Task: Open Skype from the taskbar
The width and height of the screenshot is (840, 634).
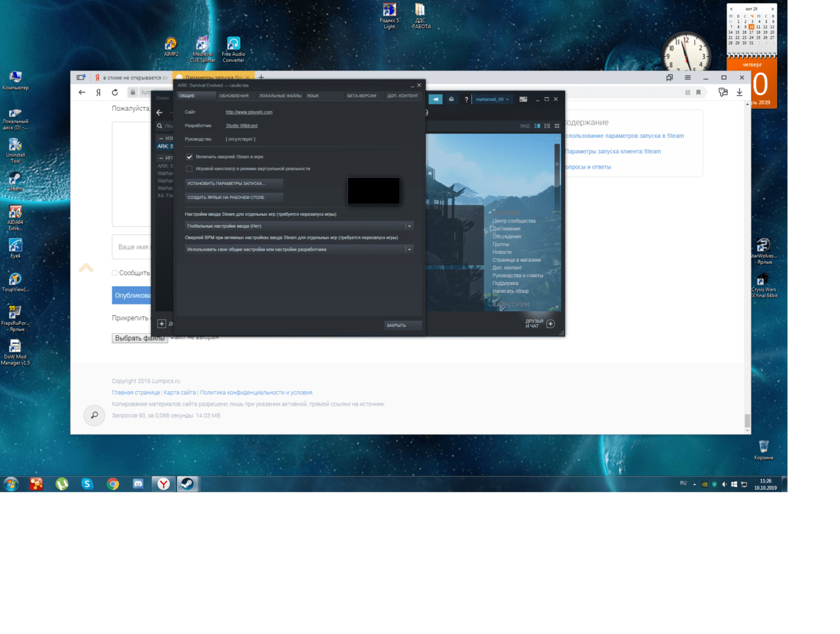Action: tap(87, 484)
